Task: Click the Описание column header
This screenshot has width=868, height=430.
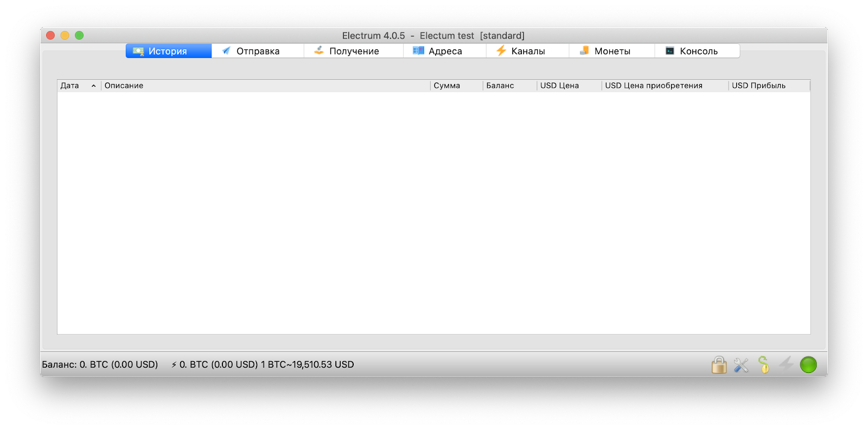Action: coord(124,86)
